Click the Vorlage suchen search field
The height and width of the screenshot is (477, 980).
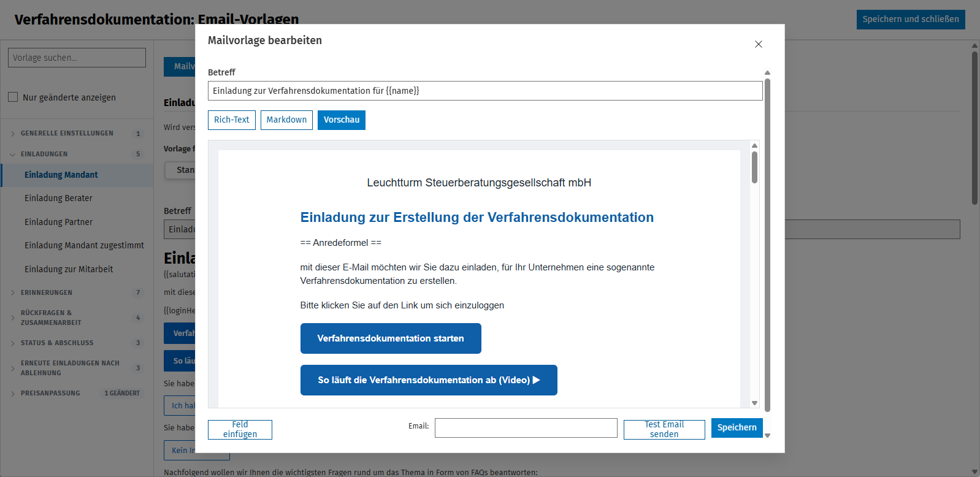tap(77, 58)
